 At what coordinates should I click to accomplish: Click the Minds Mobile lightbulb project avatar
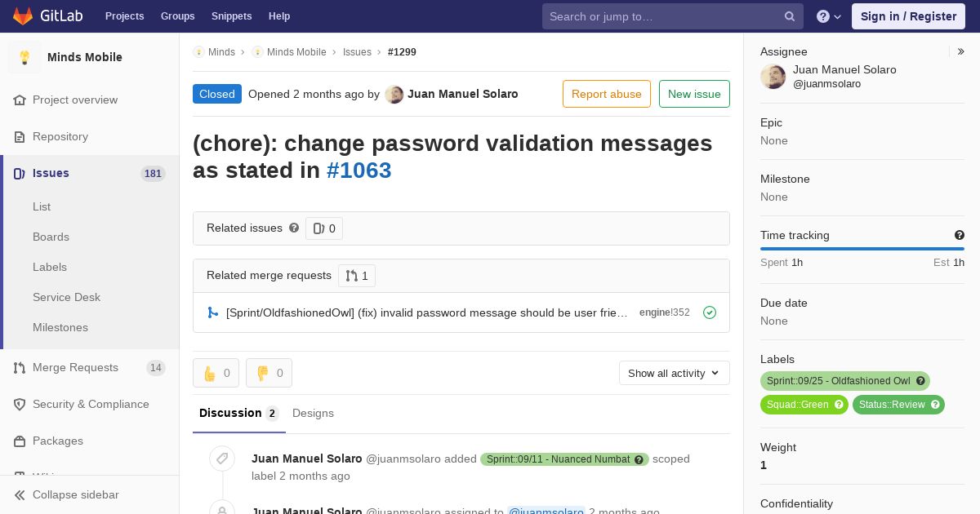(x=24, y=57)
